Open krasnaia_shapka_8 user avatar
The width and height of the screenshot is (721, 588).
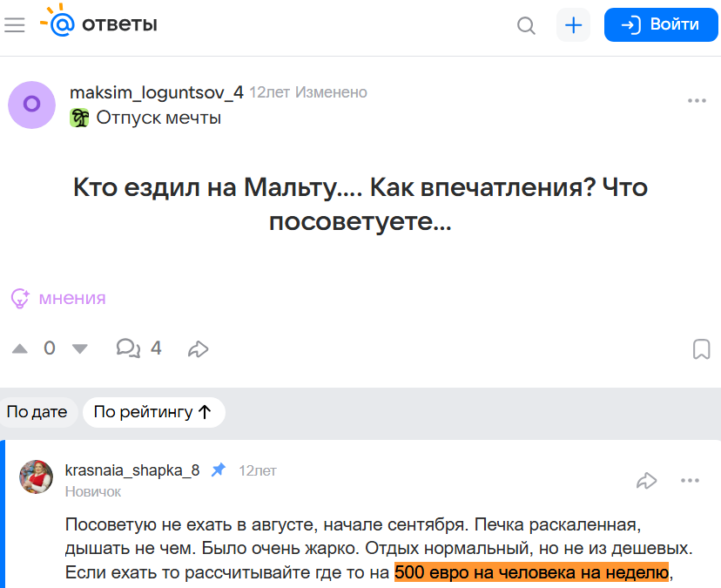coord(37,476)
